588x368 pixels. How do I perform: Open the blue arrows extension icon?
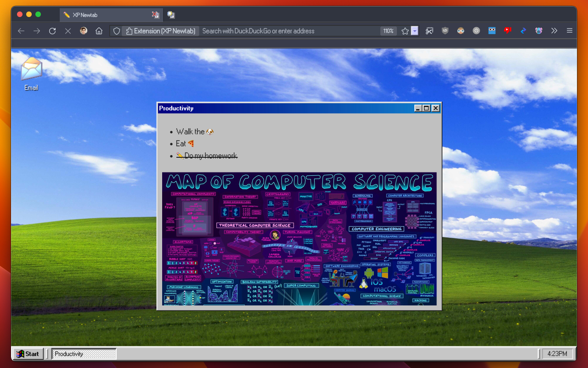tap(523, 31)
